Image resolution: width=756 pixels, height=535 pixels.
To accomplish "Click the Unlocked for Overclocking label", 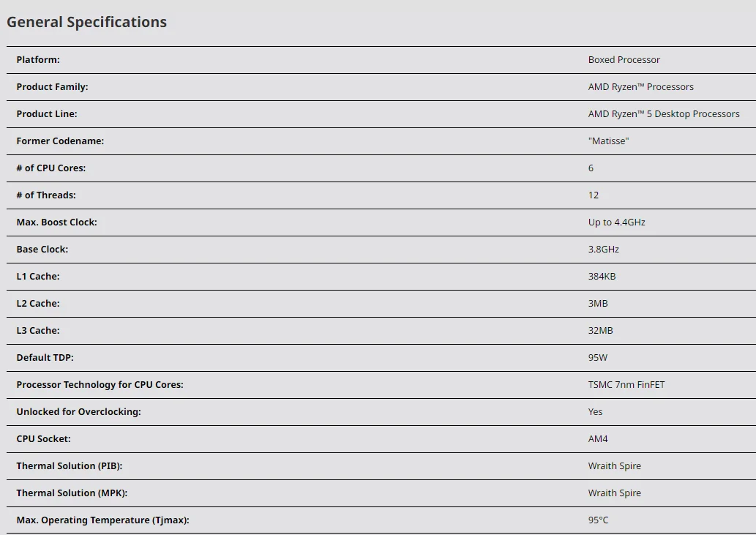I will coord(79,412).
